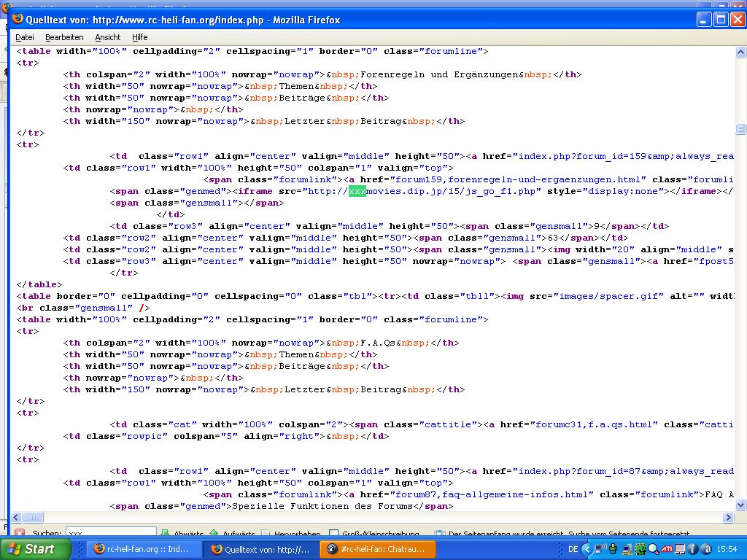Open the Ansicht menu
The width and height of the screenshot is (747, 560).
point(107,37)
